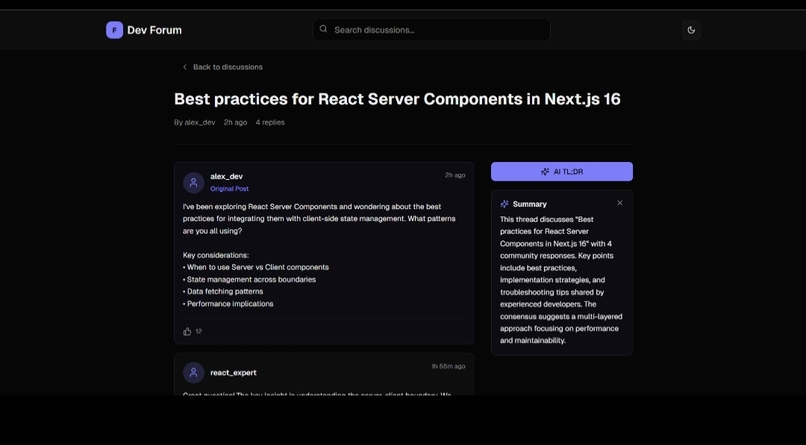Open react_expert's avatar icon

194,373
